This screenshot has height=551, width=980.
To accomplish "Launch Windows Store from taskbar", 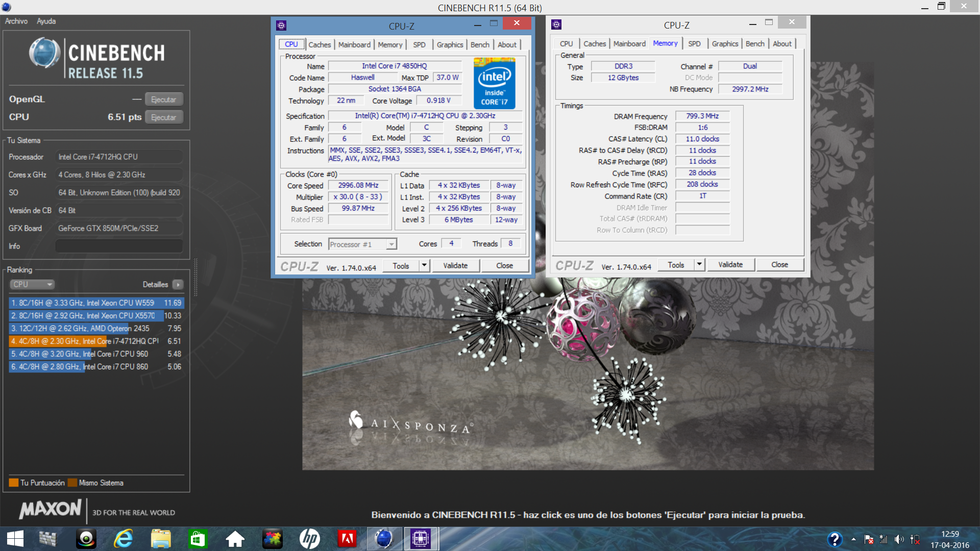I will 198,539.
